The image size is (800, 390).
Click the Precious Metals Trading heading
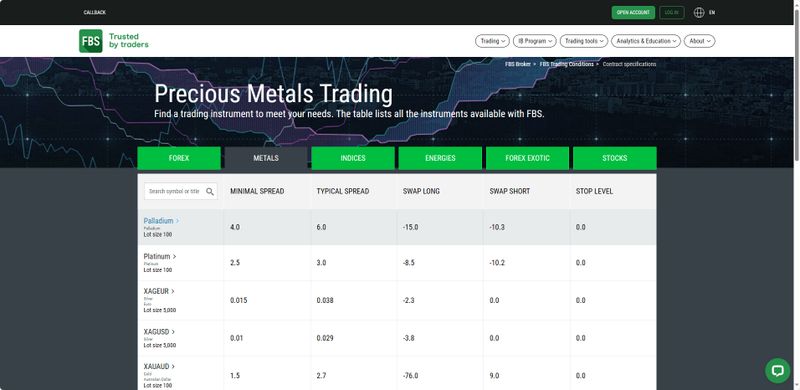point(273,94)
